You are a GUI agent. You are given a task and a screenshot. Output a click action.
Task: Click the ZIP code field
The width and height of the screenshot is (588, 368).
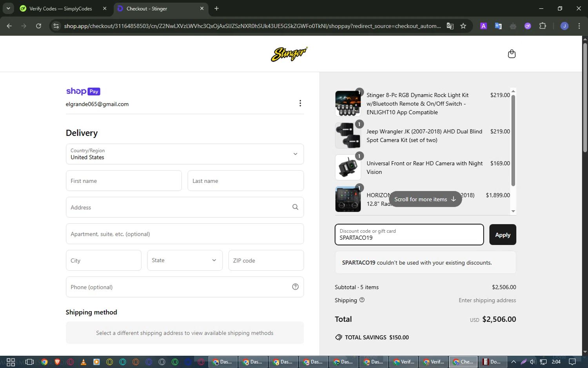click(x=266, y=260)
